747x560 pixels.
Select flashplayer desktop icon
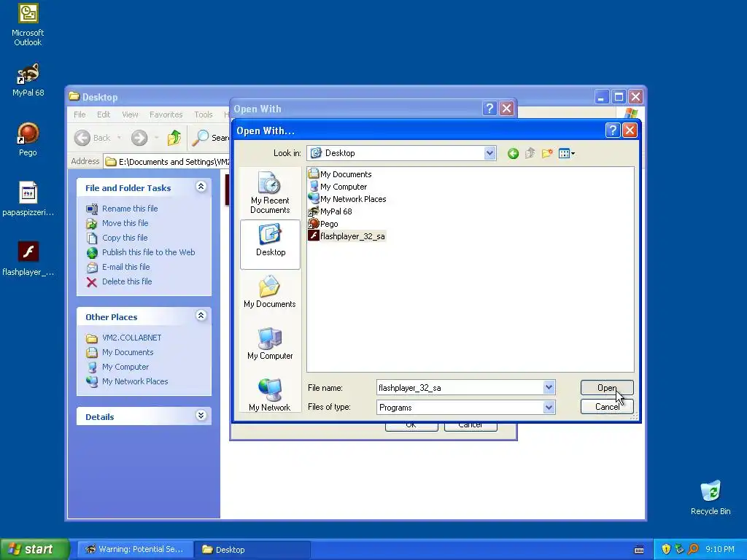pos(28,259)
